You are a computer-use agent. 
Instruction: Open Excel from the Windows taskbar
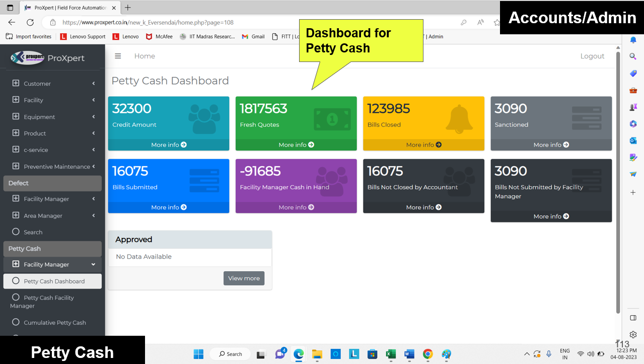(x=391, y=354)
